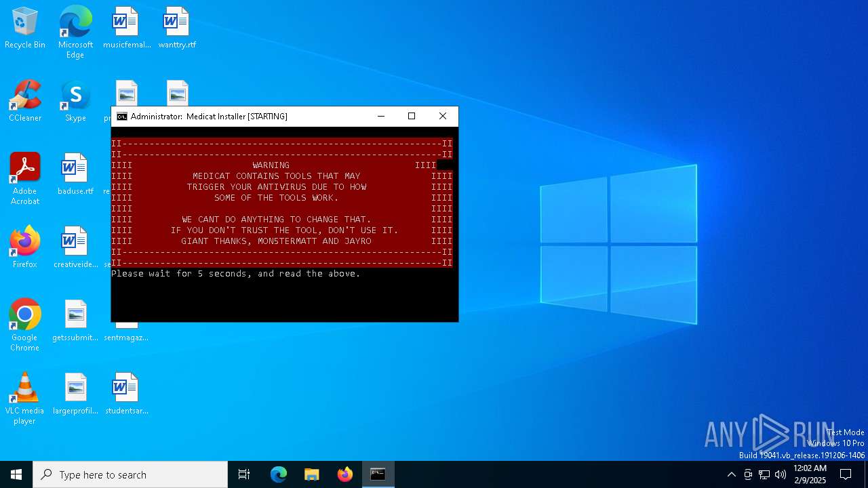
Task: Select the CCleaner desktop shortcut
Action: 25,102
